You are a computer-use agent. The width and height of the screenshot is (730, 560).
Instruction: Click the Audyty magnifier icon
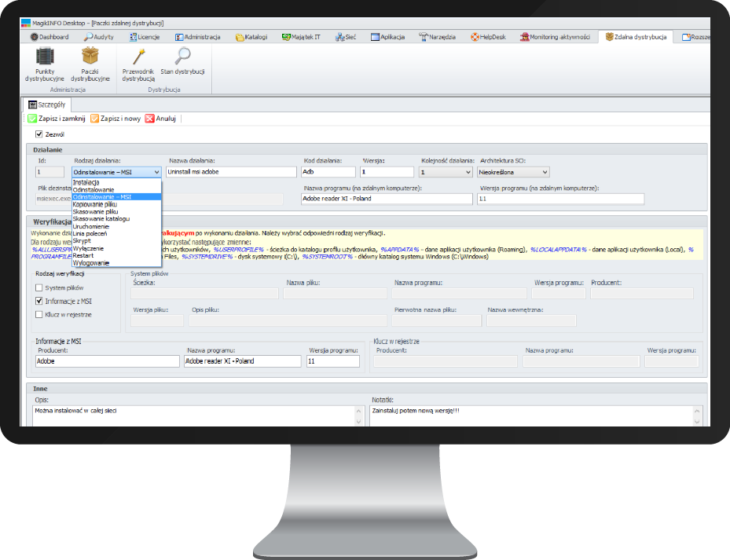89,37
